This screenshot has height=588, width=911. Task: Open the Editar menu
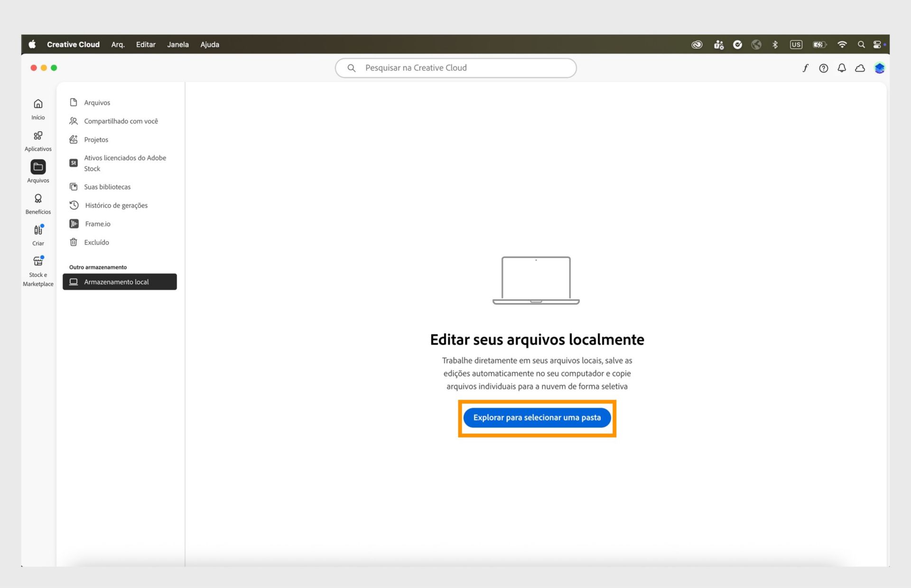[x=146, y=45]
